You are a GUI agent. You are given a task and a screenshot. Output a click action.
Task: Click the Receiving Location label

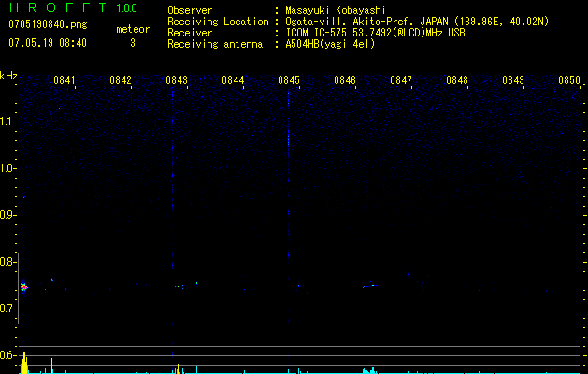pos(218,22)
